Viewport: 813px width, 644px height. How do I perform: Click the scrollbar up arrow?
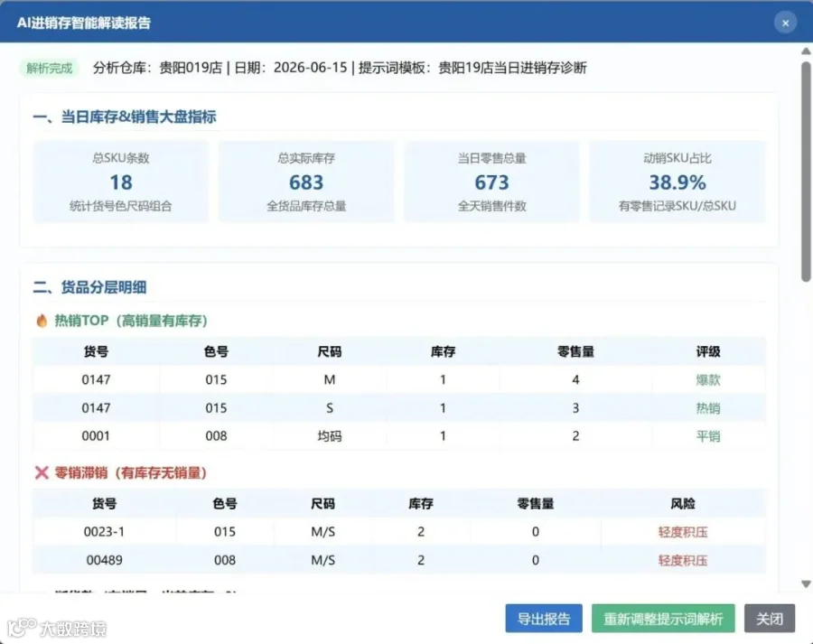click(806, 51)
